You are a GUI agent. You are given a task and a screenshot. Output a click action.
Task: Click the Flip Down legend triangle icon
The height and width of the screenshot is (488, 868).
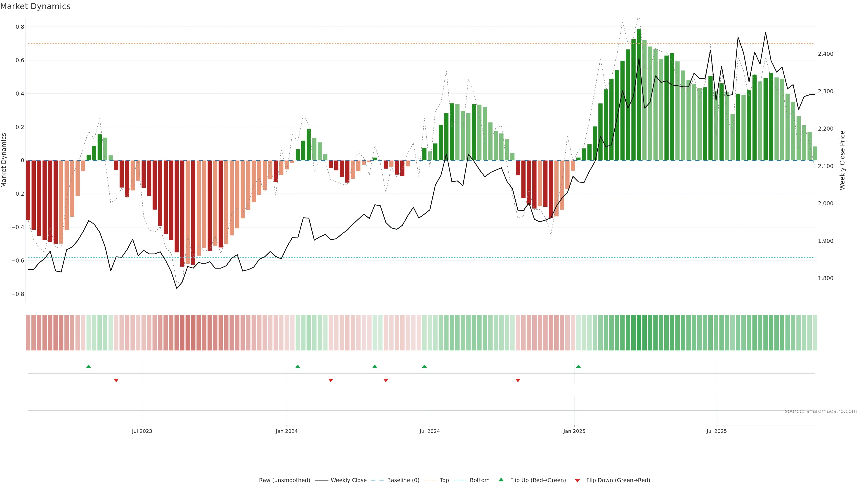click(x=577, y=481)
